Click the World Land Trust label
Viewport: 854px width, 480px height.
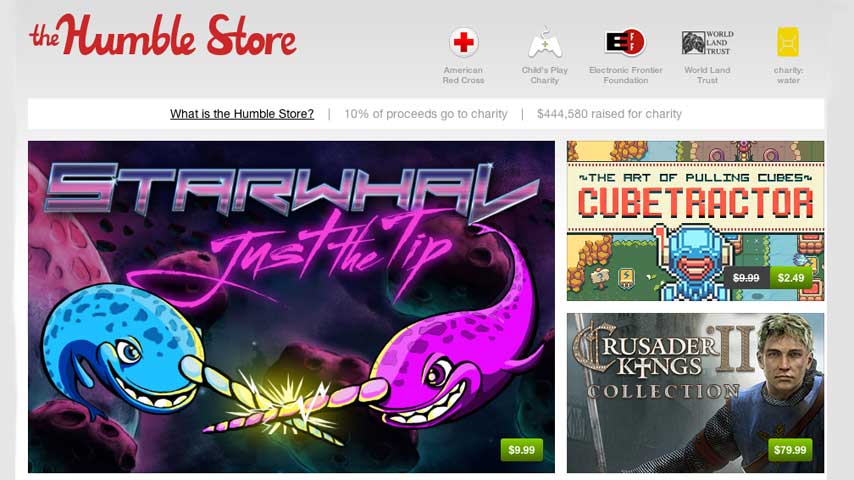coord(707,75)
